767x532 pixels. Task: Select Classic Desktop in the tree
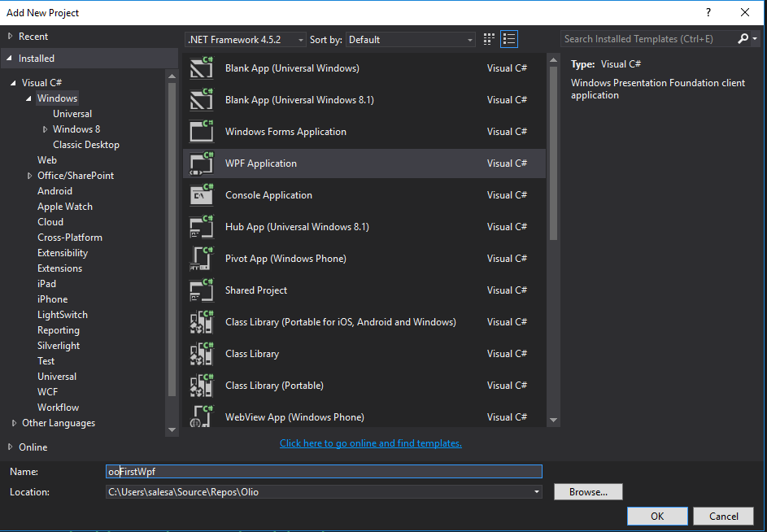[85, 145]
